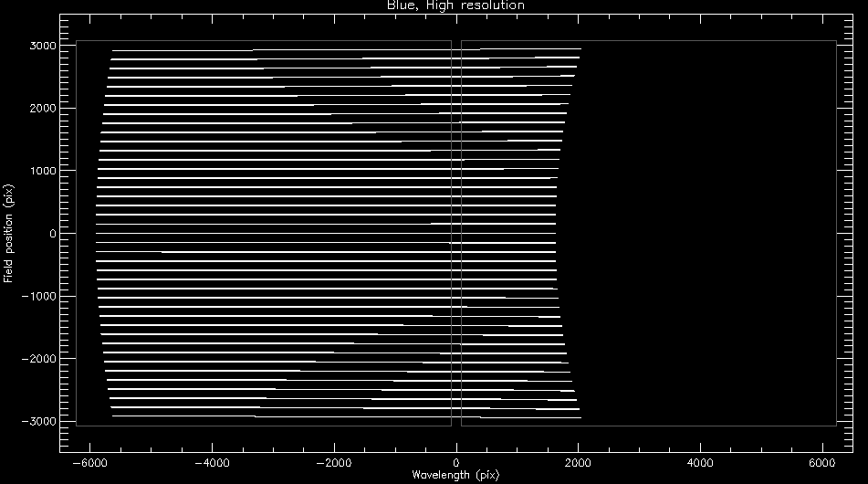Viewport: 868px width, 484px height.
Task: Click the x-axis tick label "-2000"
Action: tap(334, 463)
